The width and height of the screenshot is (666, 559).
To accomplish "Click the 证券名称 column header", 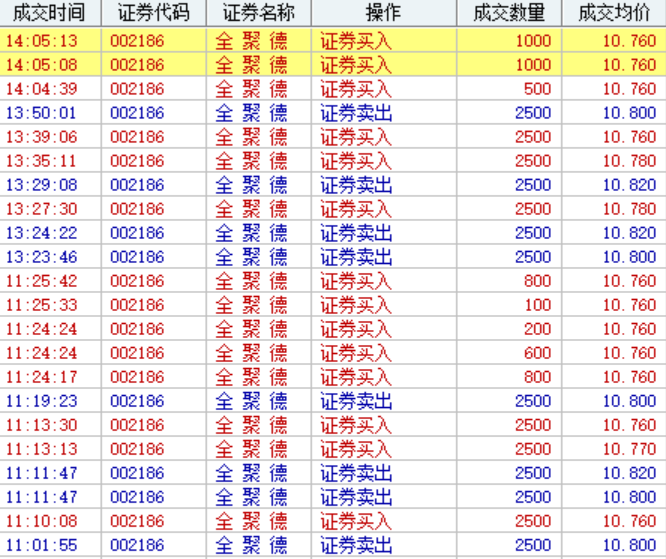I will [259, 13].
